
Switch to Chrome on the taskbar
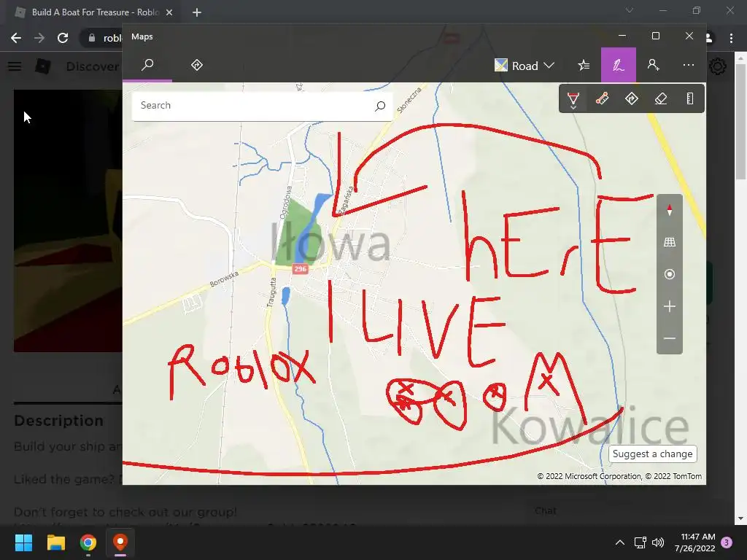88,542
